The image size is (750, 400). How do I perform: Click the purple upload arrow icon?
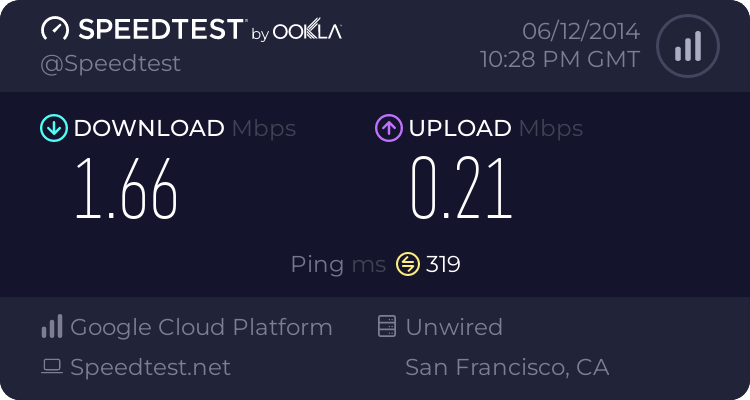coord(389,128)
